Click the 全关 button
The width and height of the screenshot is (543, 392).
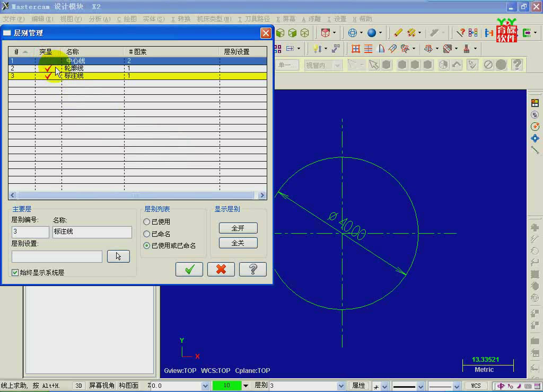pos(238,243)
